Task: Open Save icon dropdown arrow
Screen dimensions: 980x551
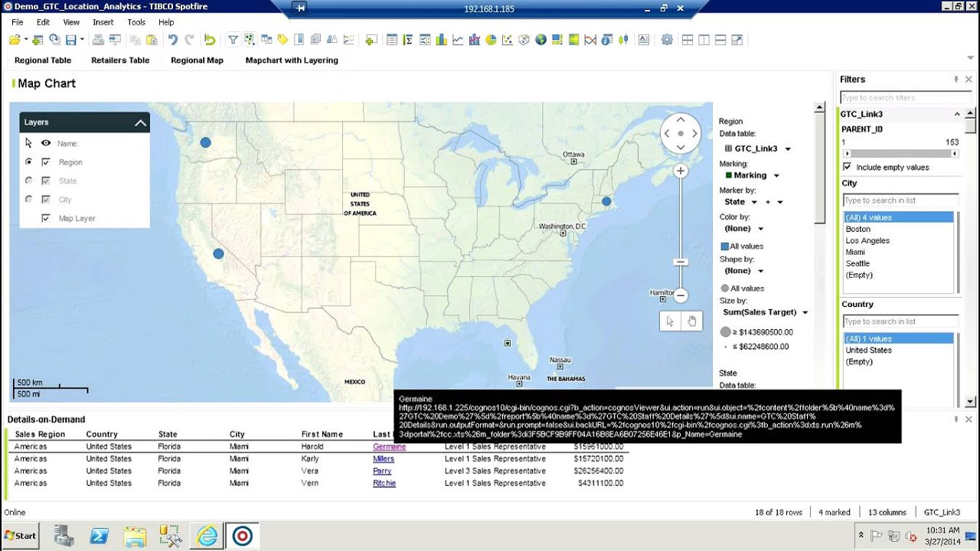Action: click(82, 40)
